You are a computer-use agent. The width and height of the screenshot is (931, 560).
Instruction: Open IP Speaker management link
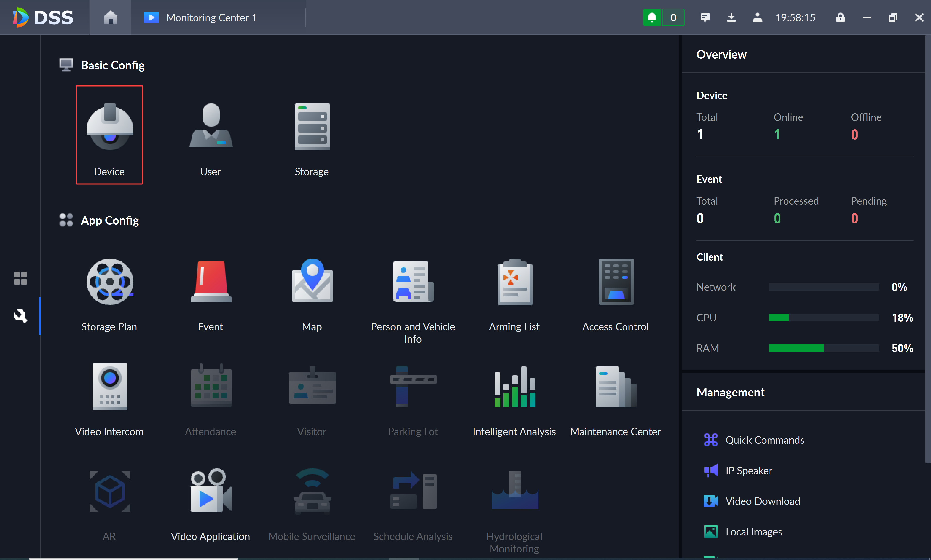pos(738,471)
